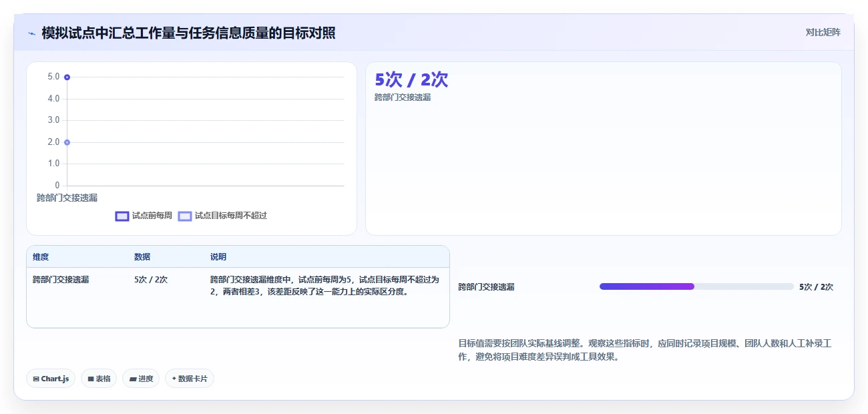Click the 维度 column header
This screenshot has width=868, height=414.
click(x=41, y=257)
